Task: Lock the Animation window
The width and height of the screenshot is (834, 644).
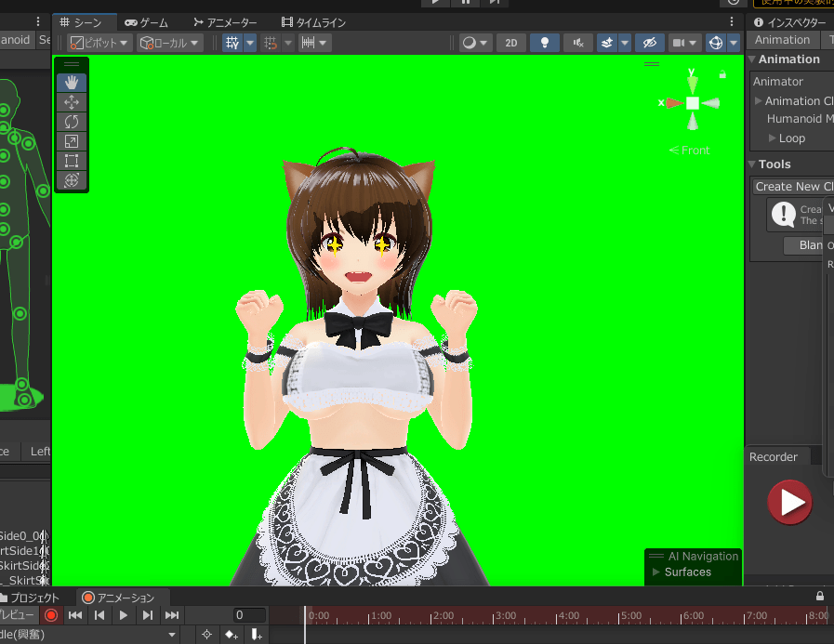Action: 820,596
